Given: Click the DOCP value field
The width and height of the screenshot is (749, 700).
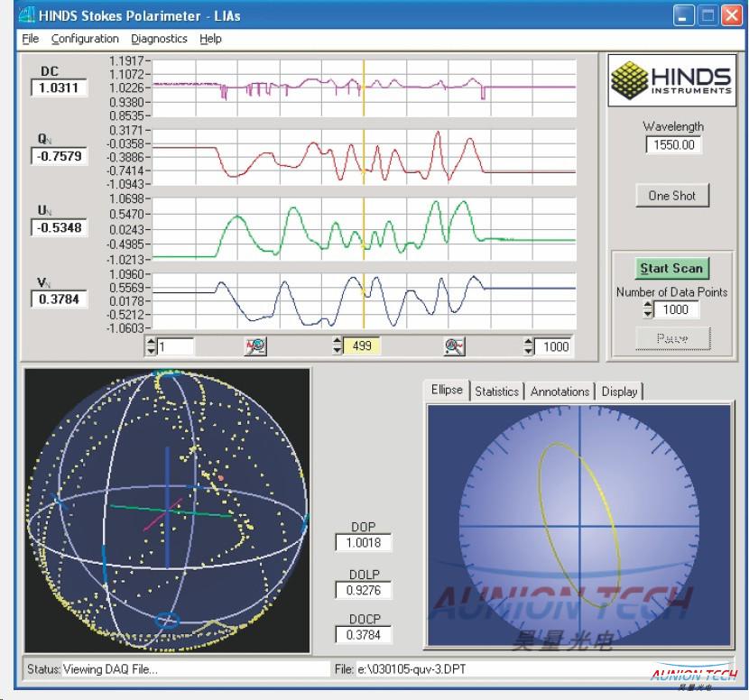Looking at the screenshot, I should pyautogui.click(x=363, y=634).
